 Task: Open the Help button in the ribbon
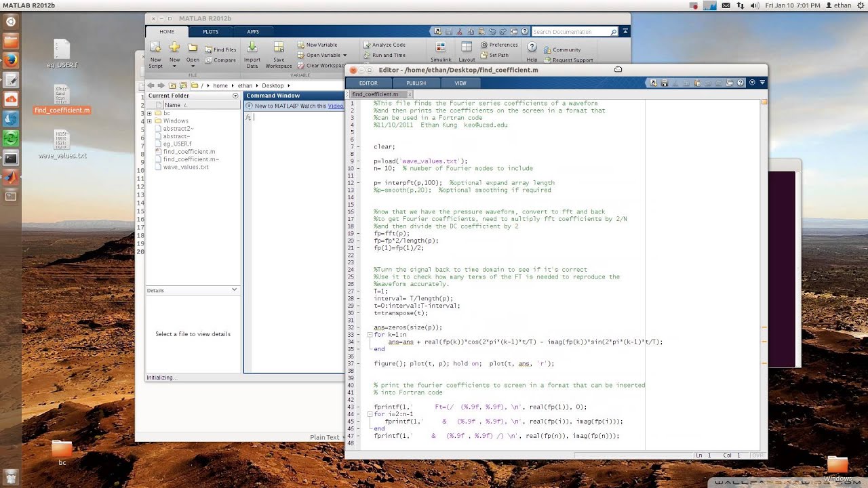pyautogui.click(x=532, y=53)
